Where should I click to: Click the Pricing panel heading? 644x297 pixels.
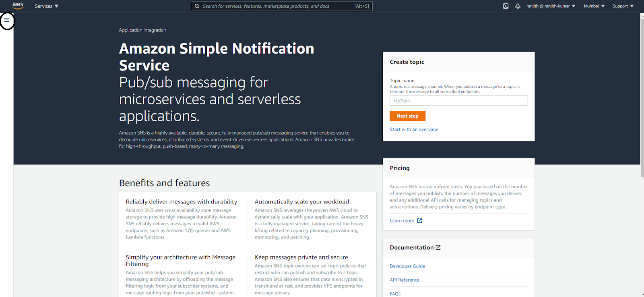[x=400, y=168]
